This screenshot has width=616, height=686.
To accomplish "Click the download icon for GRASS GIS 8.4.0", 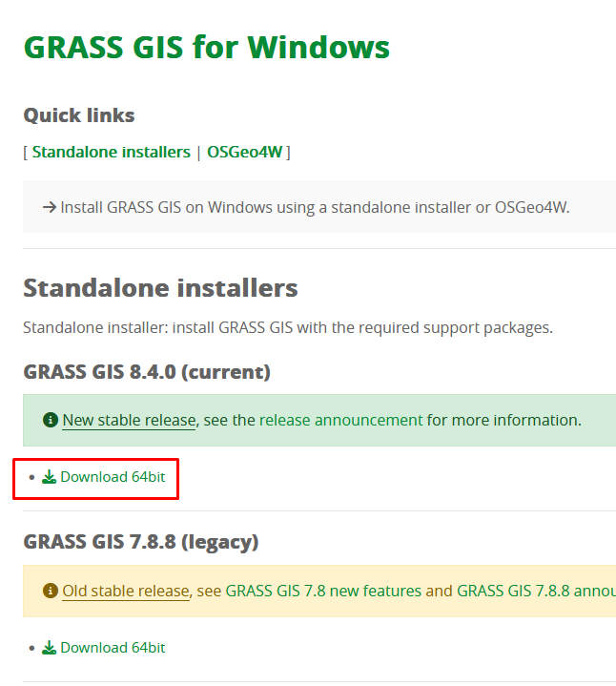I will point(49,477).
